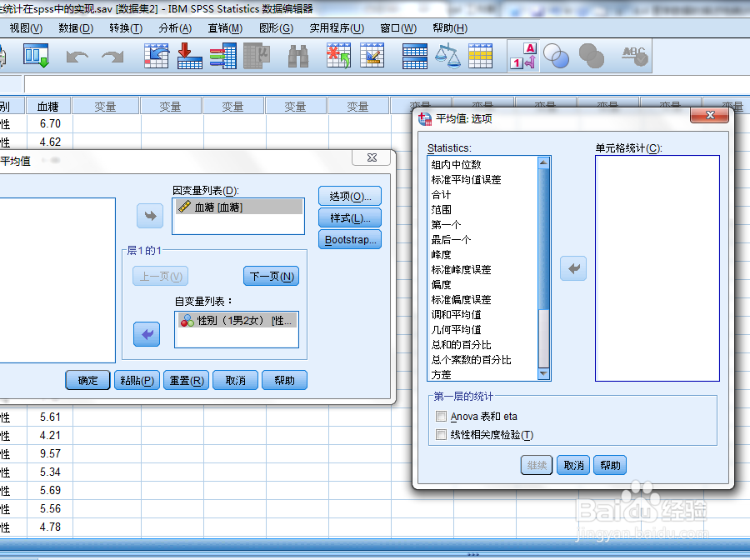The width and height of the screenshot is (750, 560).
Task: Click the disabled 继续 button
Action: point(537,465)
